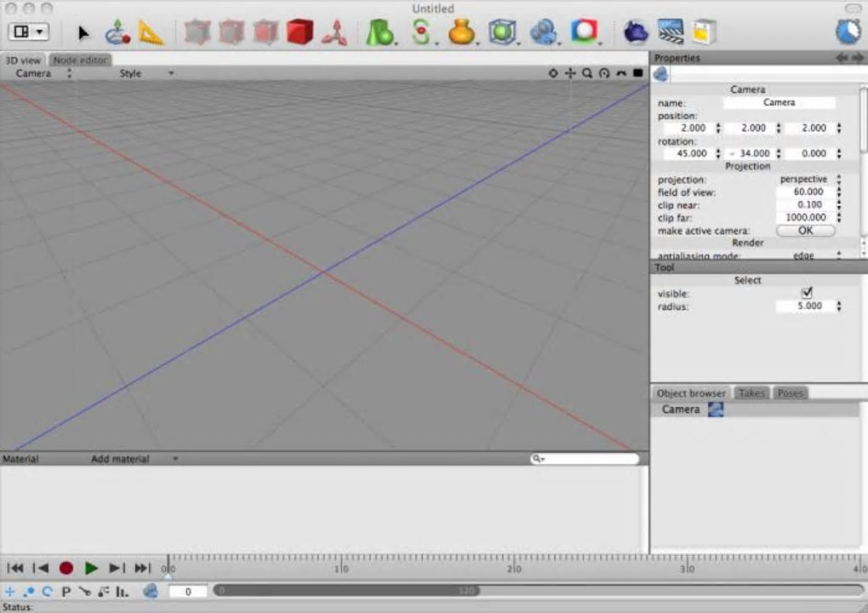Click OK to make active camera
Viewport: 868px width, 613px height.
805,231
